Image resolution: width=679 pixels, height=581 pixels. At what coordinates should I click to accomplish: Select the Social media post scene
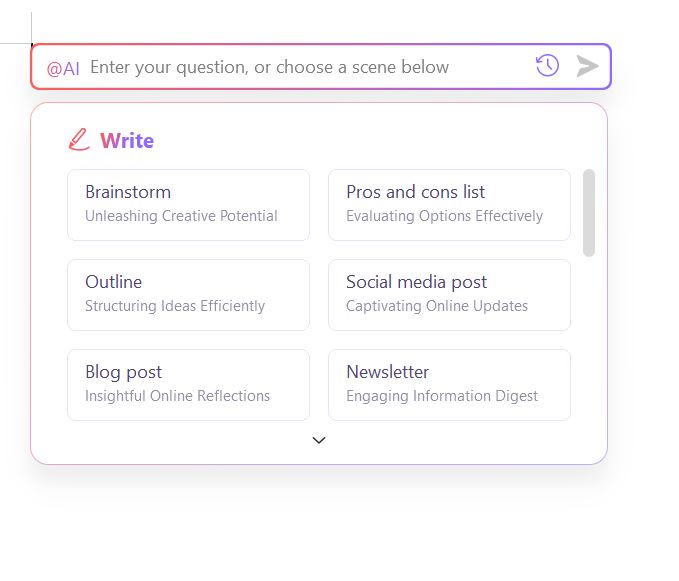pos(449,294)
